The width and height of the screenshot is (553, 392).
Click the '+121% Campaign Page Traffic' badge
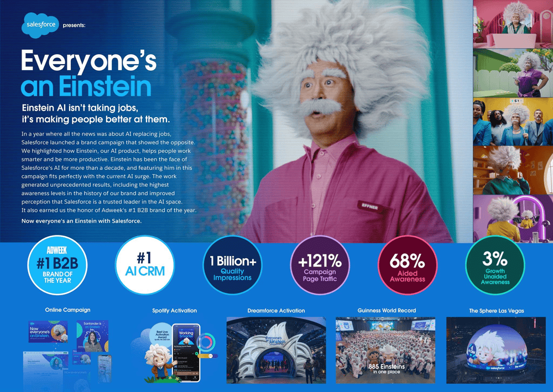[x=320, y=265]
